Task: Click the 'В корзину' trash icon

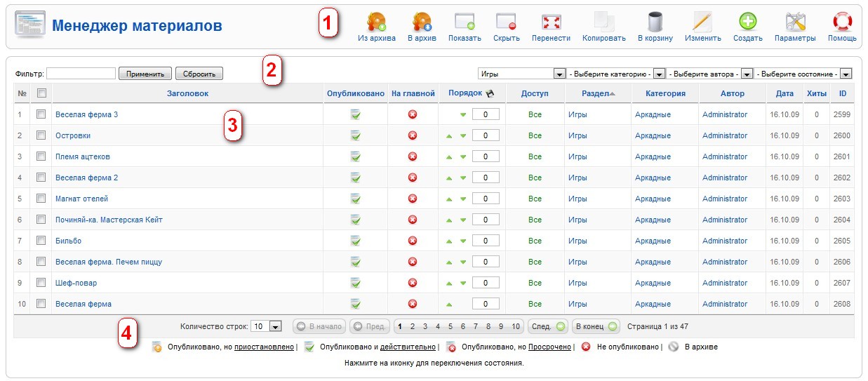Action: (x=655, y=22)
